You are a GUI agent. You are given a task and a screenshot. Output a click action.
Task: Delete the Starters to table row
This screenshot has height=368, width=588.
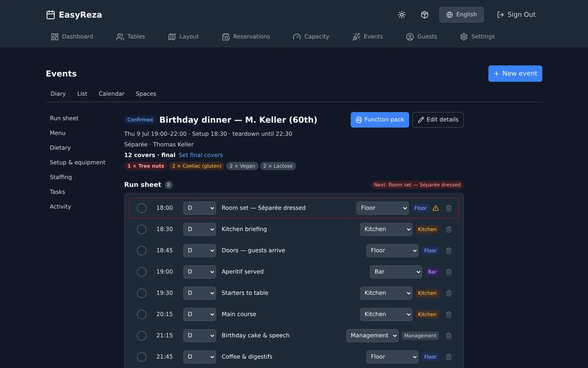click(x=449, y=293)
